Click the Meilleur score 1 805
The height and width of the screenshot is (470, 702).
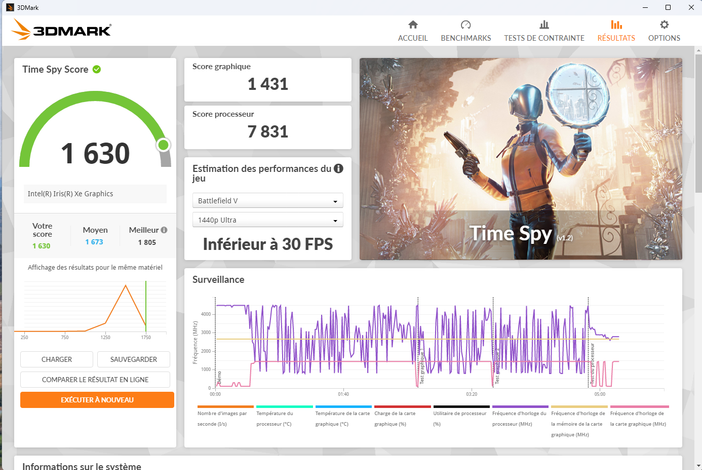tap(147, 242)
